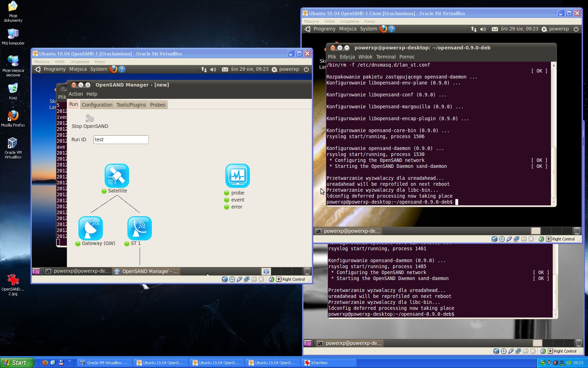588x368 pixels.
Task: Open Programy menu in OpenSAND-1 Ubuntu panel
Action: 55,69
